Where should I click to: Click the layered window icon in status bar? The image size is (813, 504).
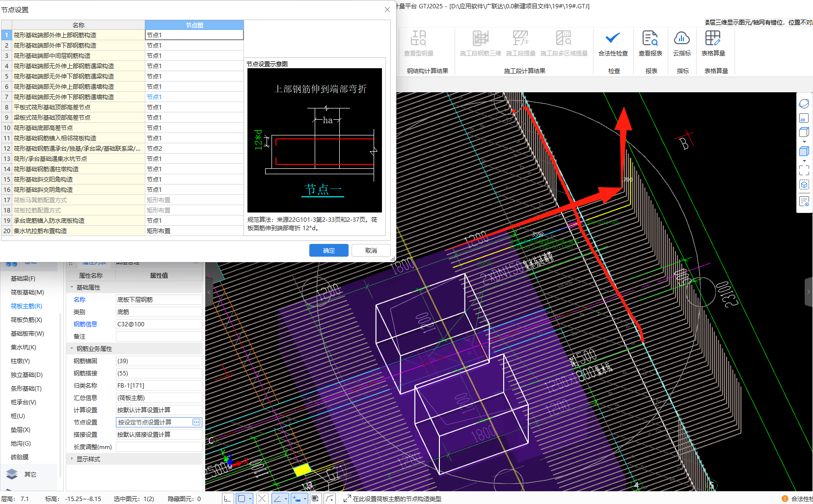tap(315, 499)
